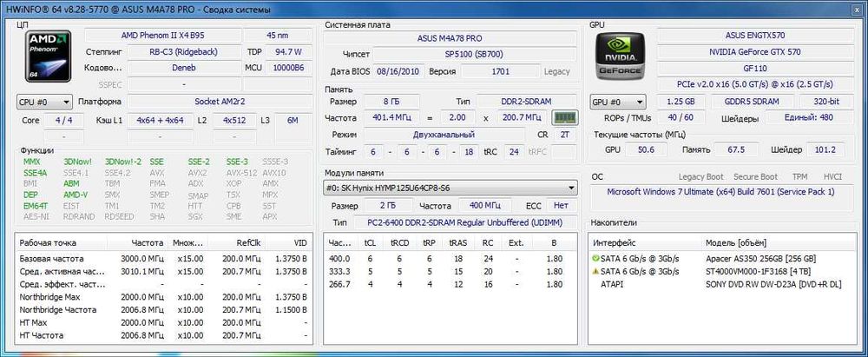Click the TPM label
Image resolution: width=868 pixels, height=357 pixels.
799,177
